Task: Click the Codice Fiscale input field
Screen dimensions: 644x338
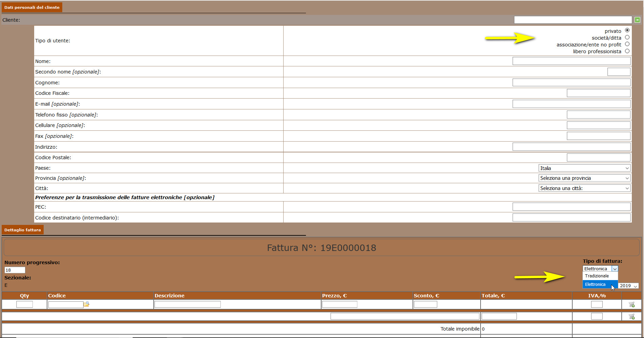Action: (x=598, y=93)
